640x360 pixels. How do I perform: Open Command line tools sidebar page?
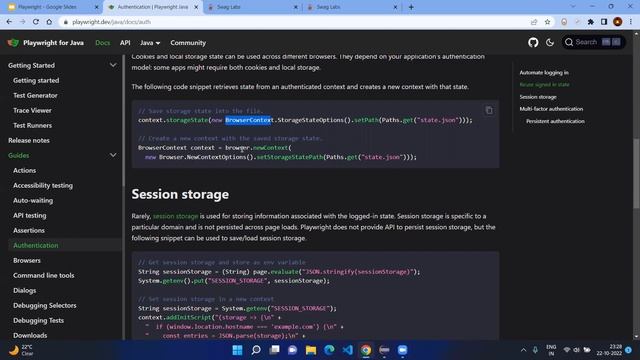(44, 275)
